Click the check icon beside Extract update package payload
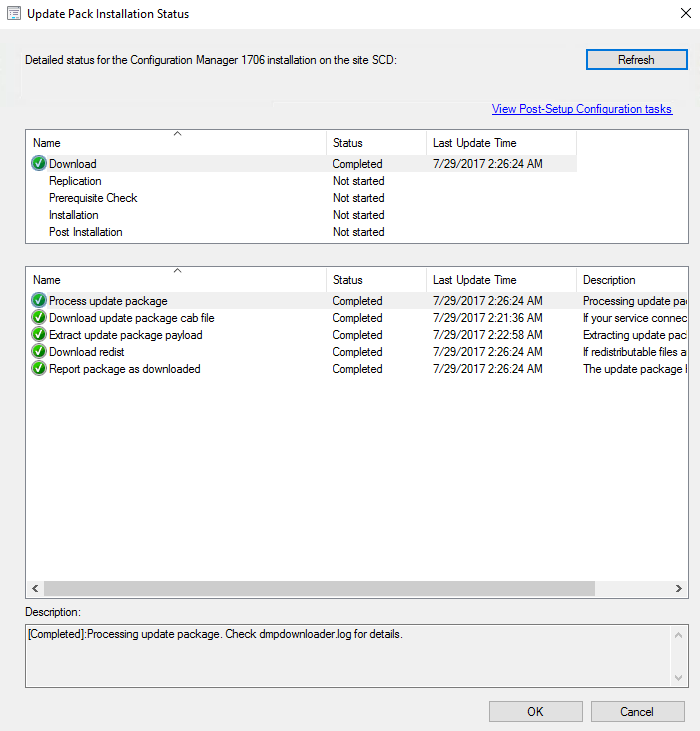The height and width of the screenshot is (731, 700). click(39, 334)
